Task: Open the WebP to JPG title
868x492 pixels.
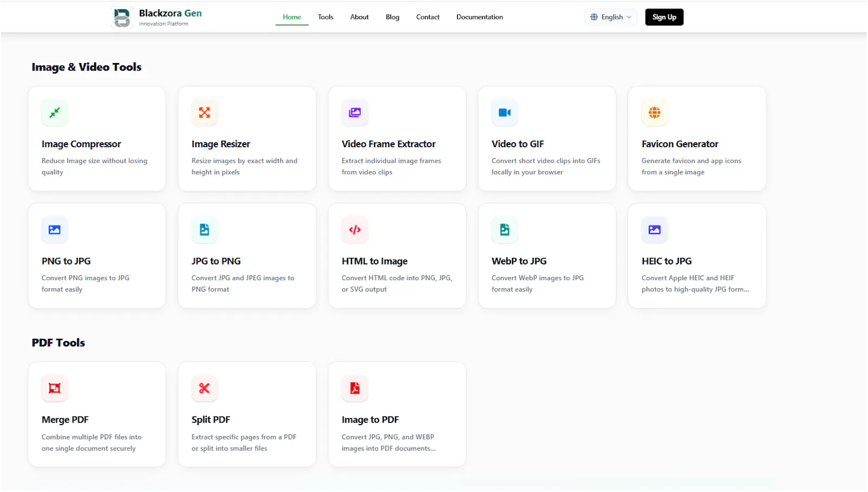Action: [x=519, y=261]
